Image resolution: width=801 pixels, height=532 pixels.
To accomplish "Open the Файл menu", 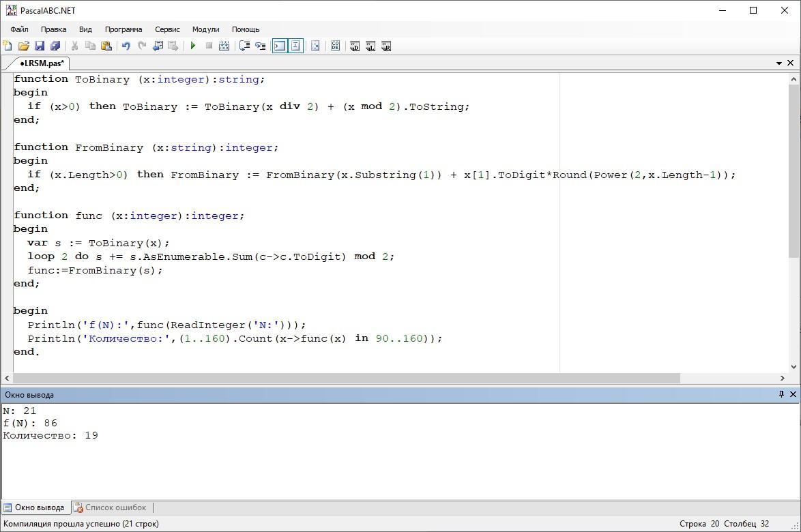I will point(19,29).
